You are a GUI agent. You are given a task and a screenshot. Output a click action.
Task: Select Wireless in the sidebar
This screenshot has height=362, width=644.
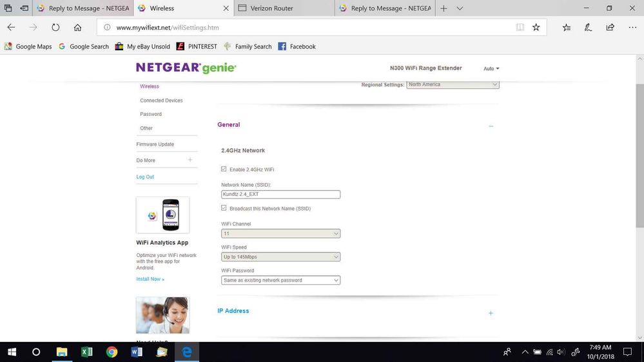pyautogui.click(x=150, y=86)
